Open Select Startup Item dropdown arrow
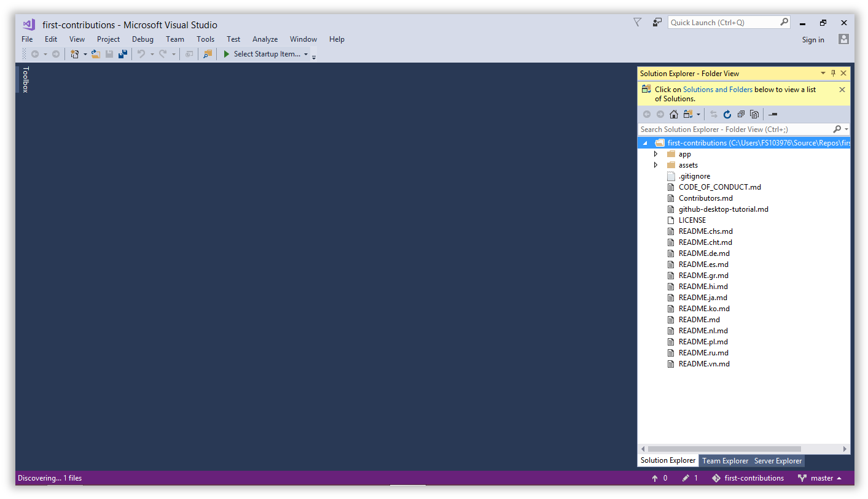 [306, 54]
